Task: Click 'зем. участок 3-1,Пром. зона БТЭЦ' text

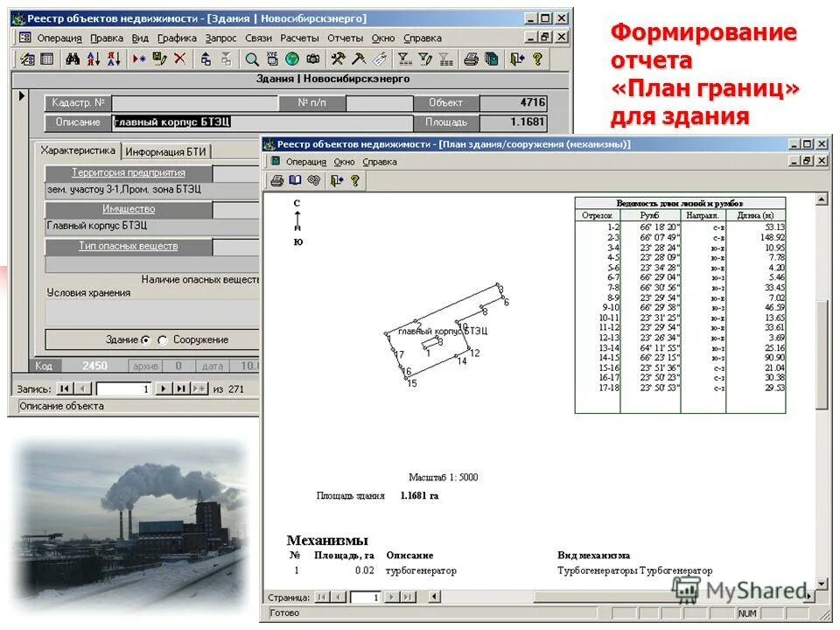Action: point(123,190)
